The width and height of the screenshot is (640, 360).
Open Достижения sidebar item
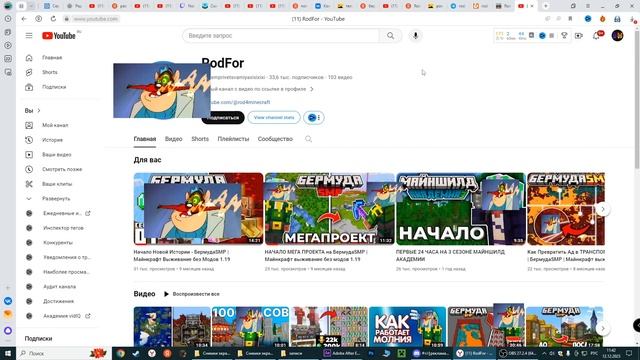point(58,301)
